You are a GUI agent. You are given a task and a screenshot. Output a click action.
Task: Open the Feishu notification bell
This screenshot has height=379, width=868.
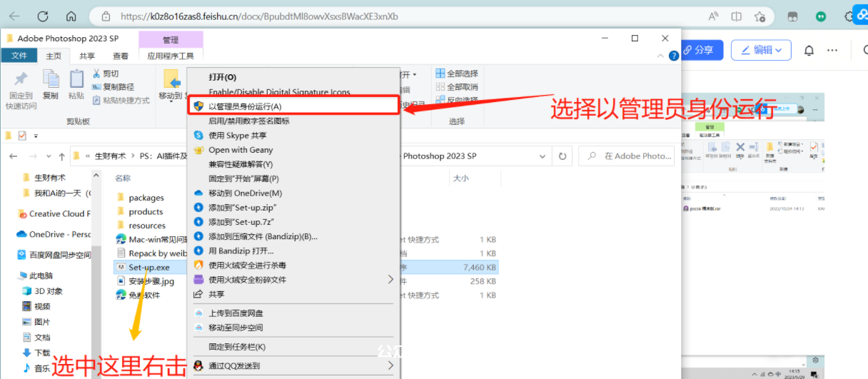(809, 50)
